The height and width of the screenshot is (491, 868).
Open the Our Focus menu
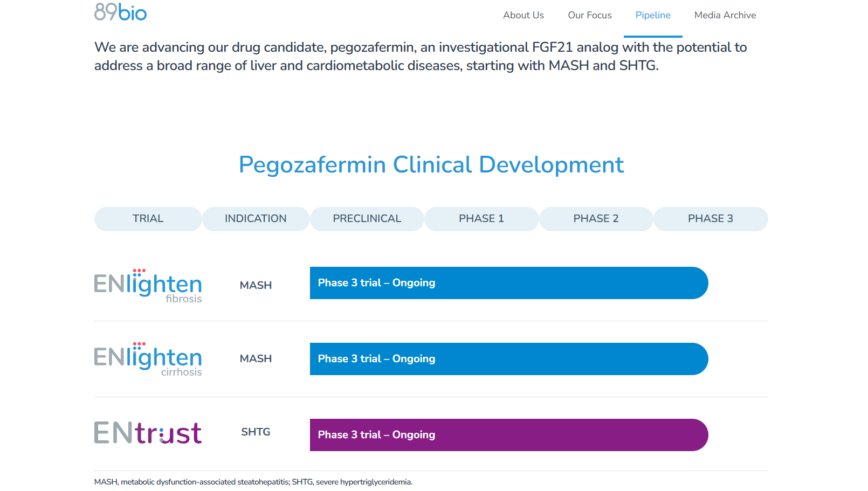pyautogui.click(x=590, y=15)
